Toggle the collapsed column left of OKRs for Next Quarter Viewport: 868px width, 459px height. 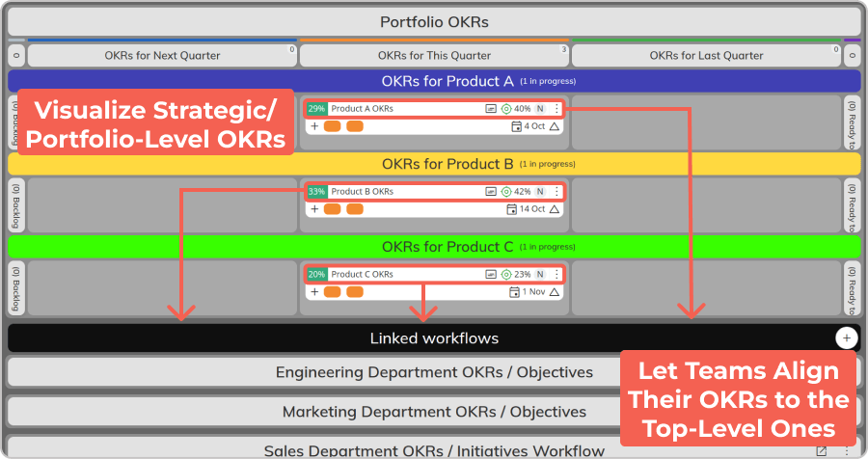pos(16,55)
